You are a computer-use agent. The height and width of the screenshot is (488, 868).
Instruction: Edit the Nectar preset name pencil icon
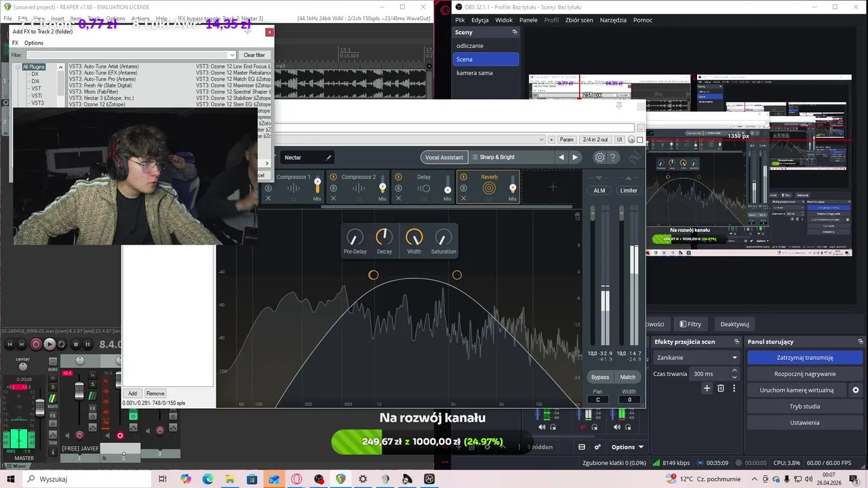click(x=329, y=157)
